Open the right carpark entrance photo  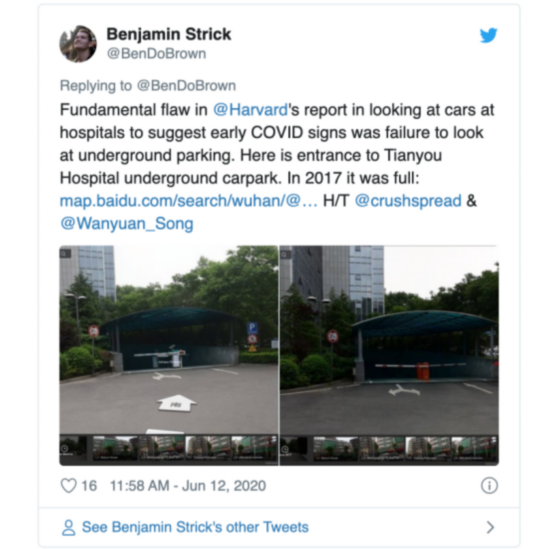point(389,355)
